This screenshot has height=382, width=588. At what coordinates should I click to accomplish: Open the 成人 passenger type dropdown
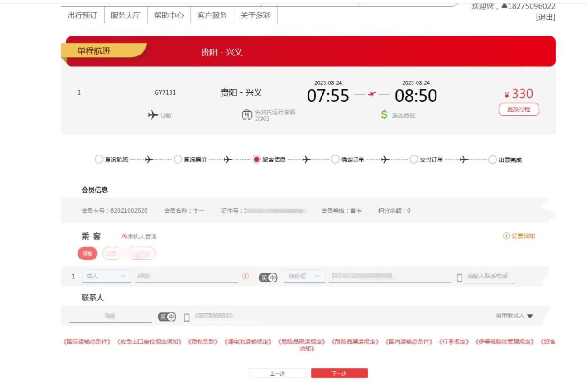[106, 276]
